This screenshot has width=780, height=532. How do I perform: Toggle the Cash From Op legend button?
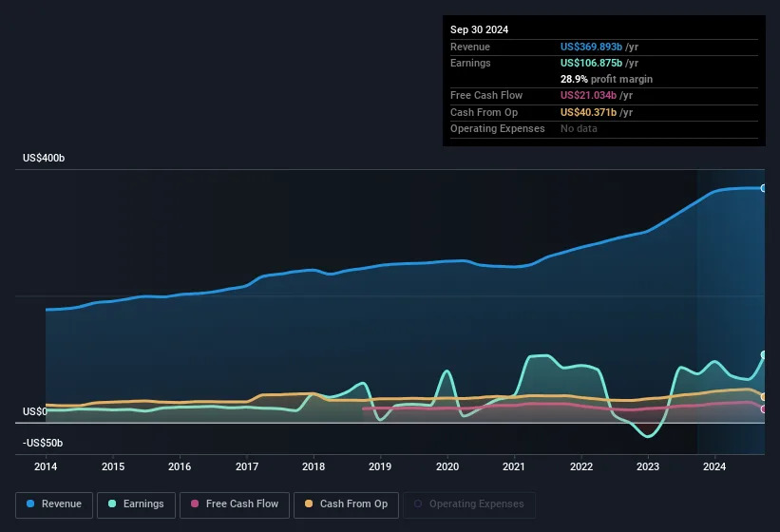[x=346, y=504]
